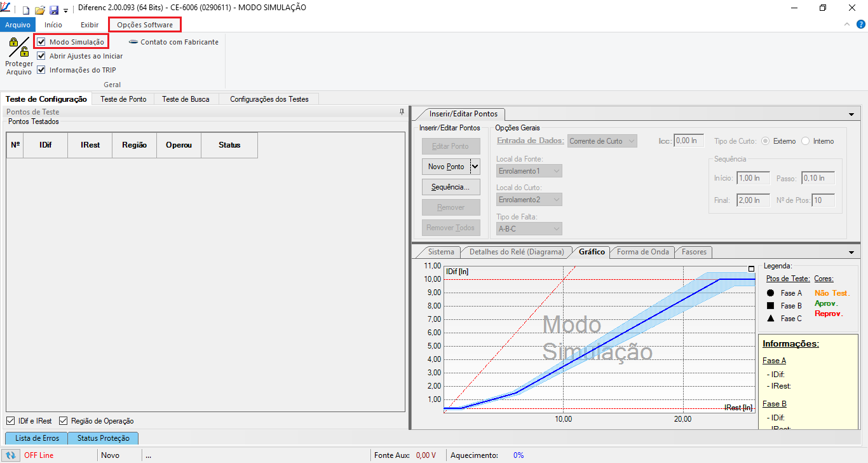
Task: Uncheck the Modo Simulação checkbox
Action: [x=41, y=42]
